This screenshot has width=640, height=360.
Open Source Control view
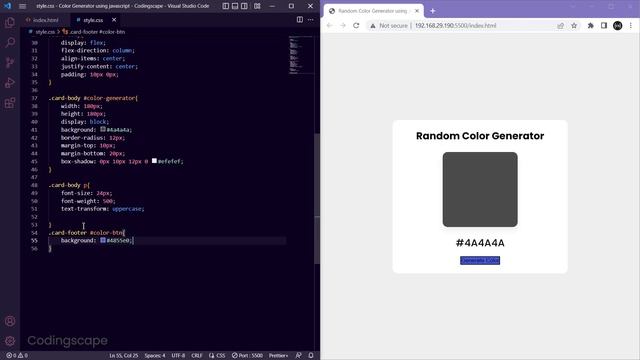(10, 62)
